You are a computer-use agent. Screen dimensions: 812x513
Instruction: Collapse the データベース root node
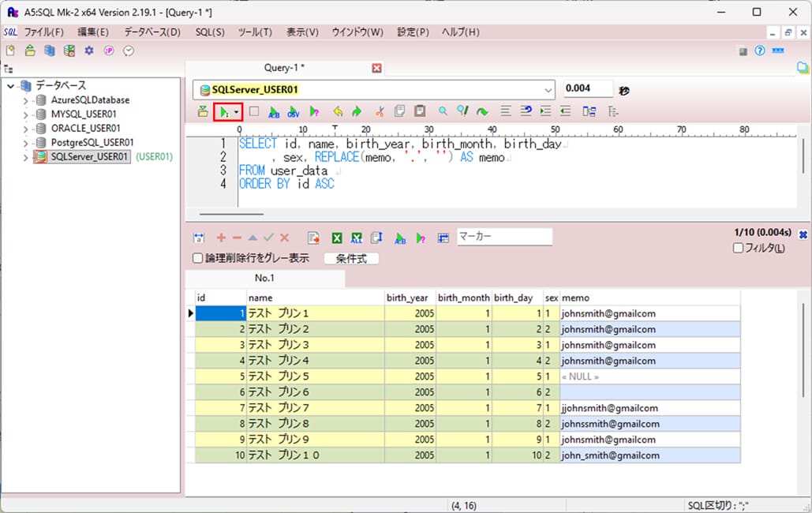click(x=10, y=85)
